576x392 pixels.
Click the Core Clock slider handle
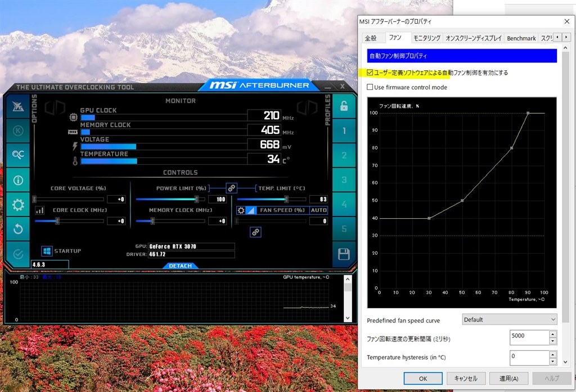57,221
